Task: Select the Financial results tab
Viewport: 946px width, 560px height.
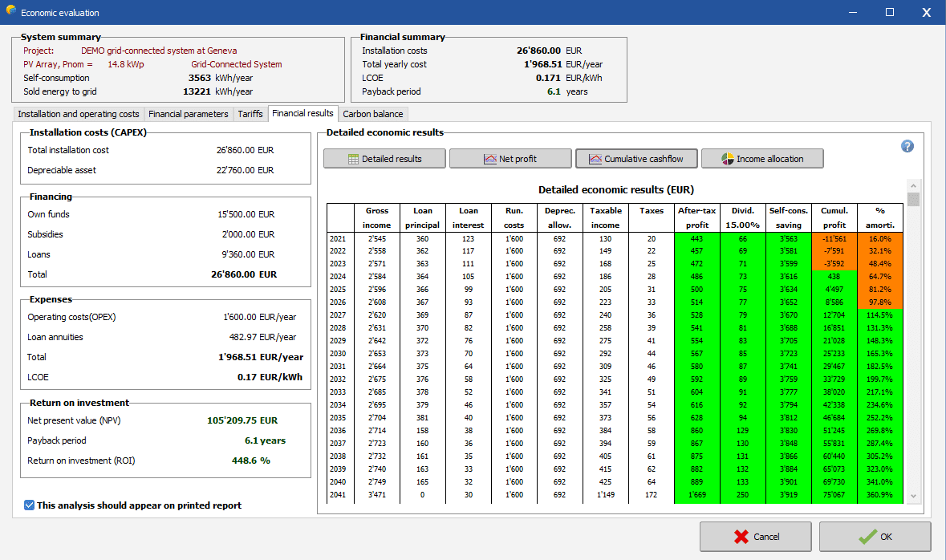Action: (x=302, y=113)
